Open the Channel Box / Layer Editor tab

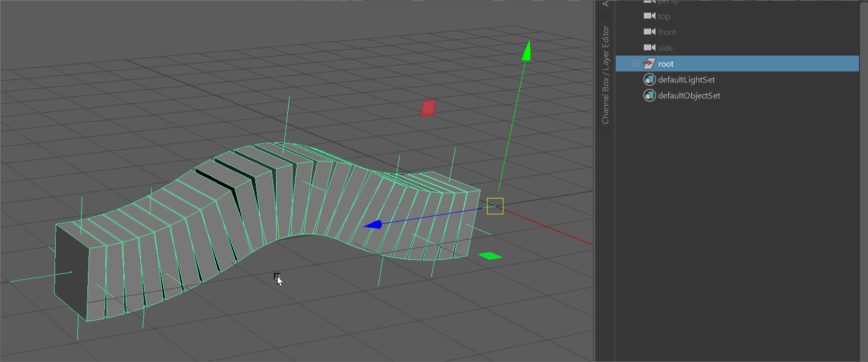click(x=606, y=75)
